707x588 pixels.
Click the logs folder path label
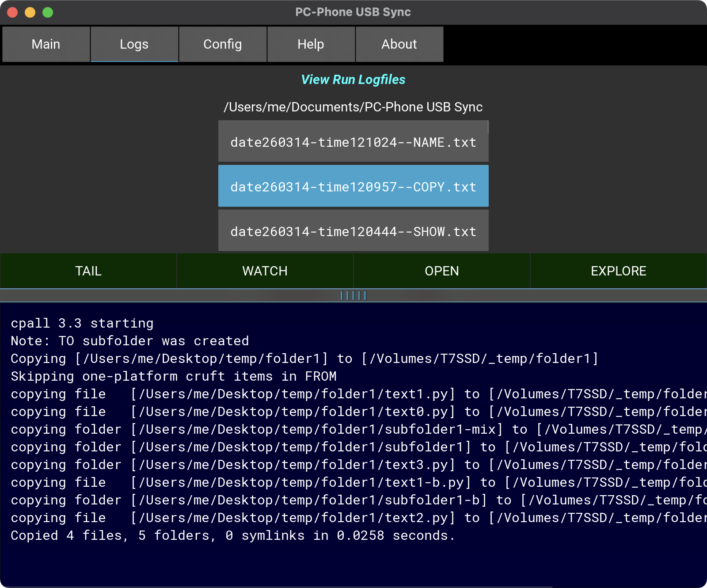[x=353, y=107]
